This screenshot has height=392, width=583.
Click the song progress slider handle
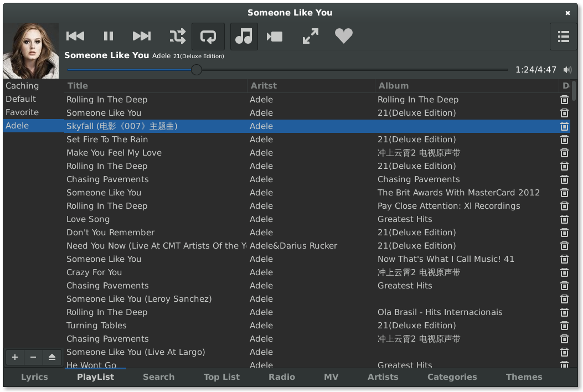pyautogui.click(x=197, y=70)
